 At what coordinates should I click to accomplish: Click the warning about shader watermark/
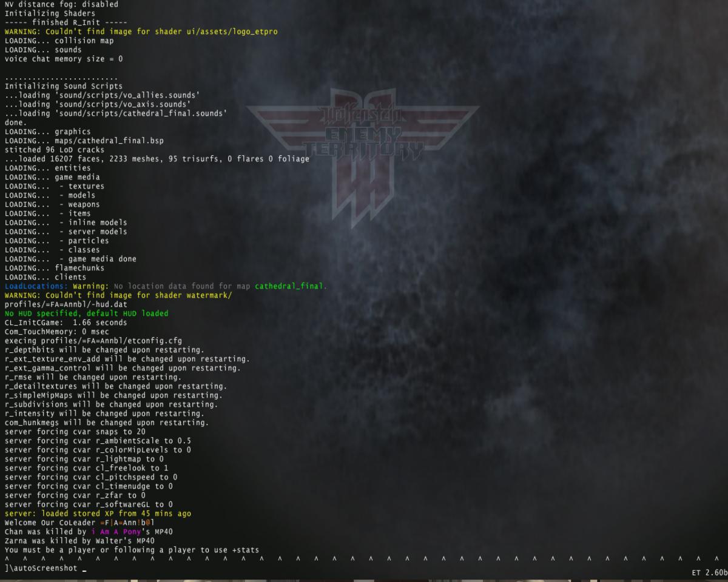[118, 295]
